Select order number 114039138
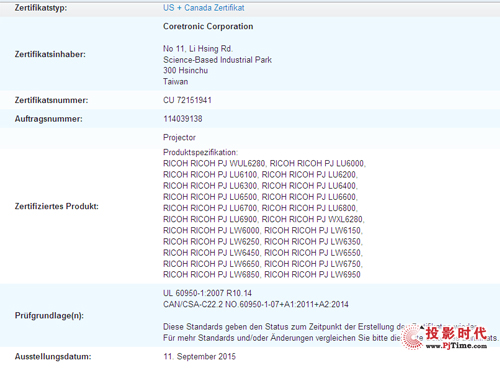This screenshot has height=375, width=500. point(183,119)
